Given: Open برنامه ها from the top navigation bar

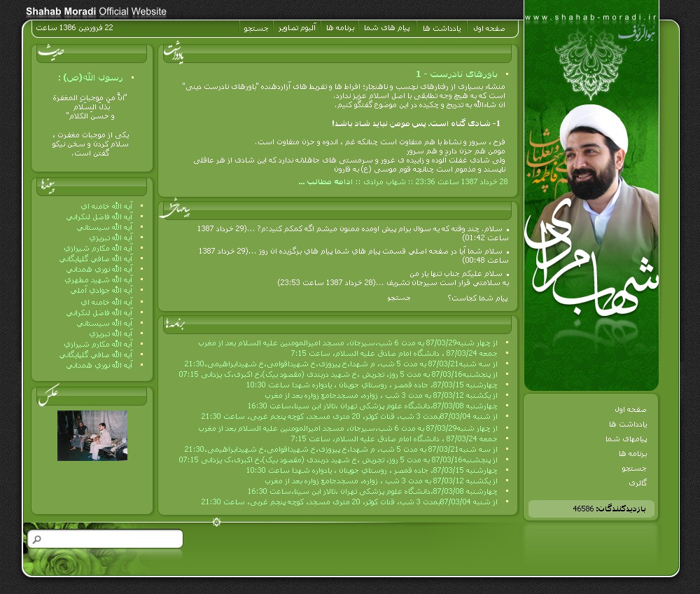Looking at the screenshot, I should coord(341,28).
